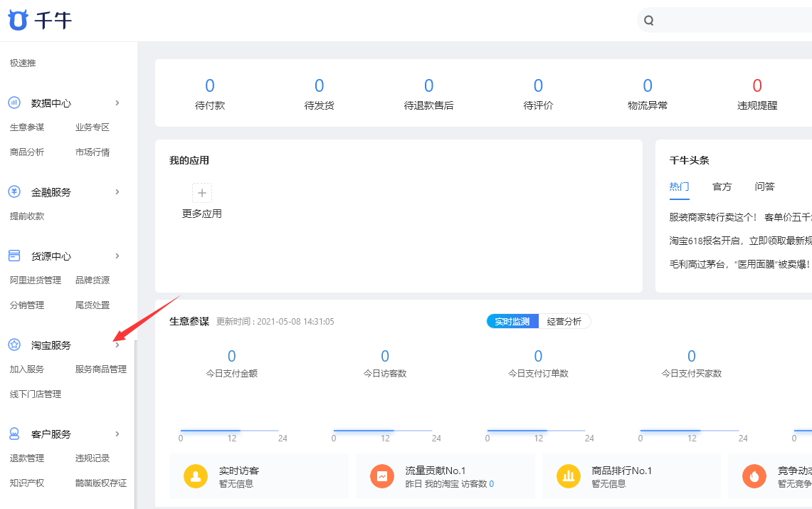Click the red 违规提醒 count

click(x=757, y=85)
